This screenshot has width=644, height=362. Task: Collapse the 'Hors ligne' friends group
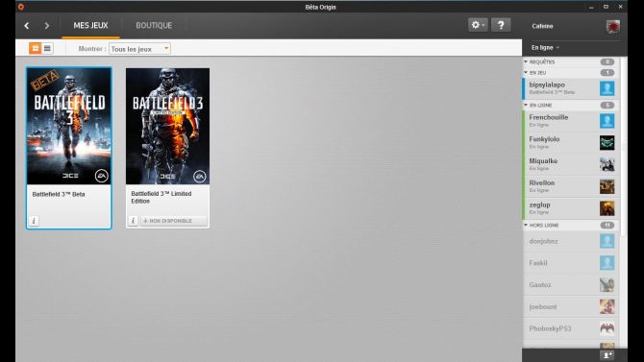tap(526, 225)
